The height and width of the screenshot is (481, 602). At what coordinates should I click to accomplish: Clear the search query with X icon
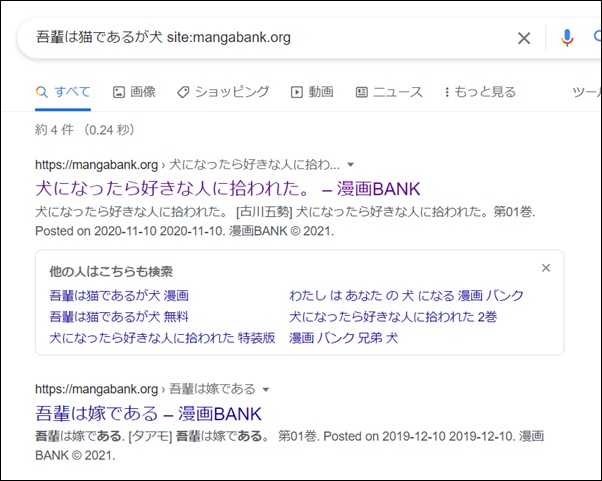524,38
